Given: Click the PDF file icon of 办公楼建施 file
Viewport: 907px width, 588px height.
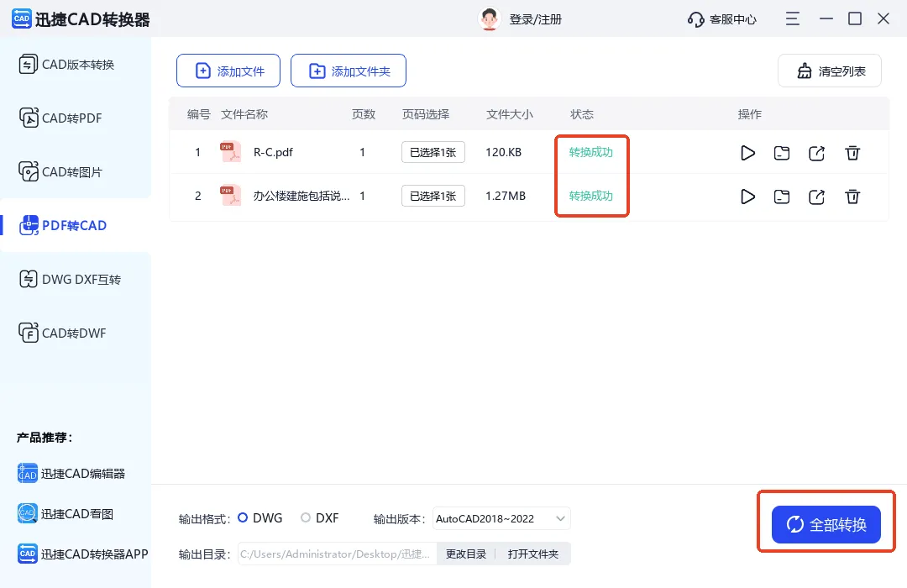Looking at the screenshot, I should (230, 196).
